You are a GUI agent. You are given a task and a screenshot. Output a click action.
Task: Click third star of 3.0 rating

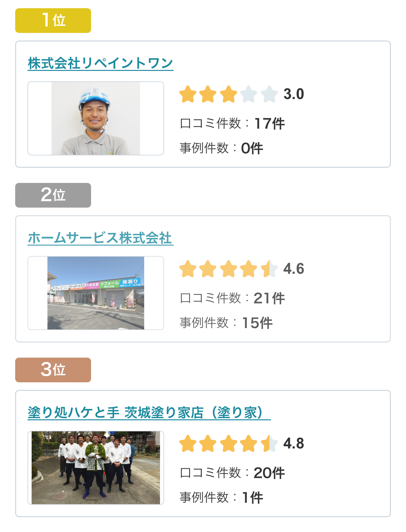pos(228,94)
